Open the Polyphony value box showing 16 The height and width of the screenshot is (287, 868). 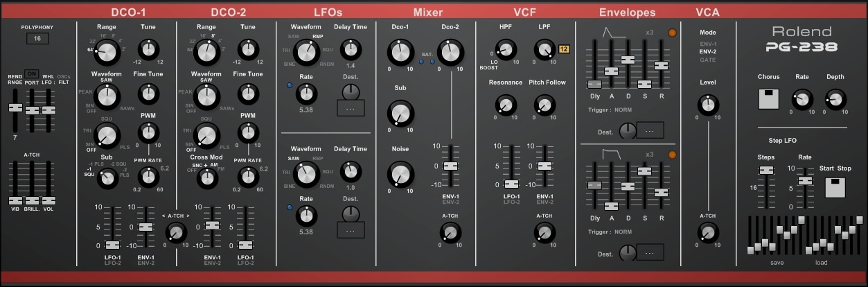click(x=37, y=39)
